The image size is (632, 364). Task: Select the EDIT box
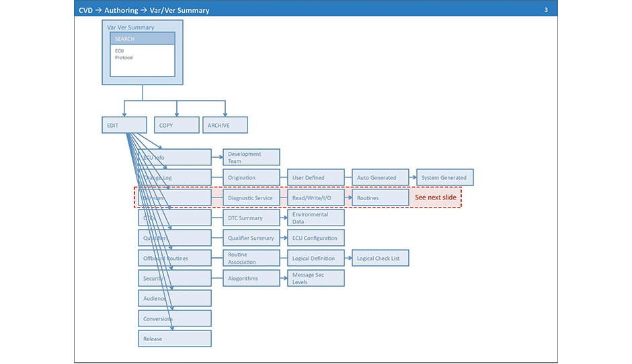(x=124, y=125)
